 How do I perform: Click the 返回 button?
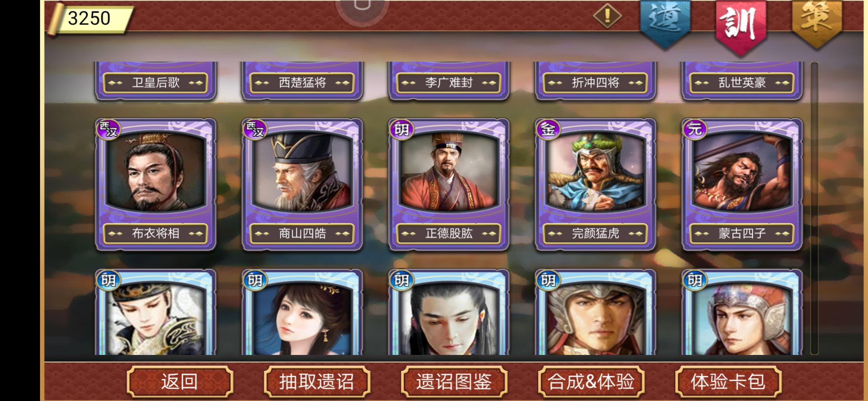point(180,382)
